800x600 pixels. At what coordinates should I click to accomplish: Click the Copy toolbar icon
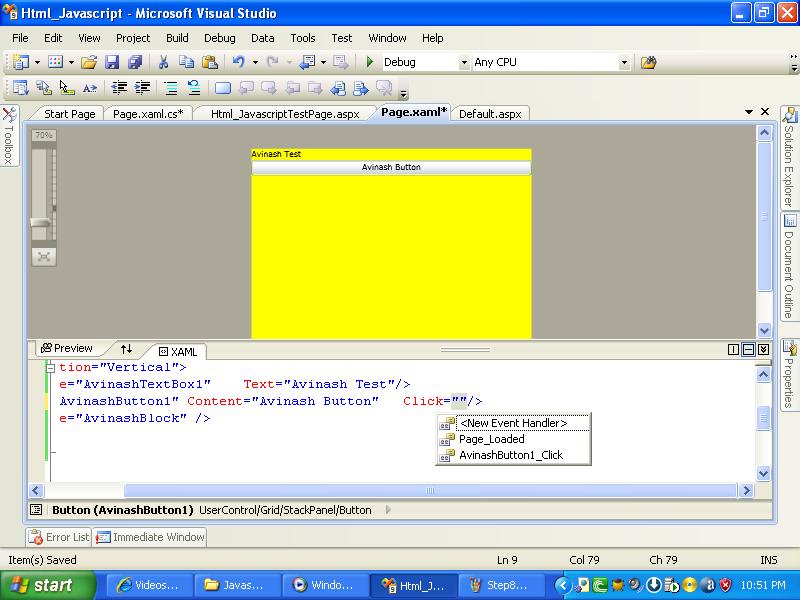click(186, 62)
